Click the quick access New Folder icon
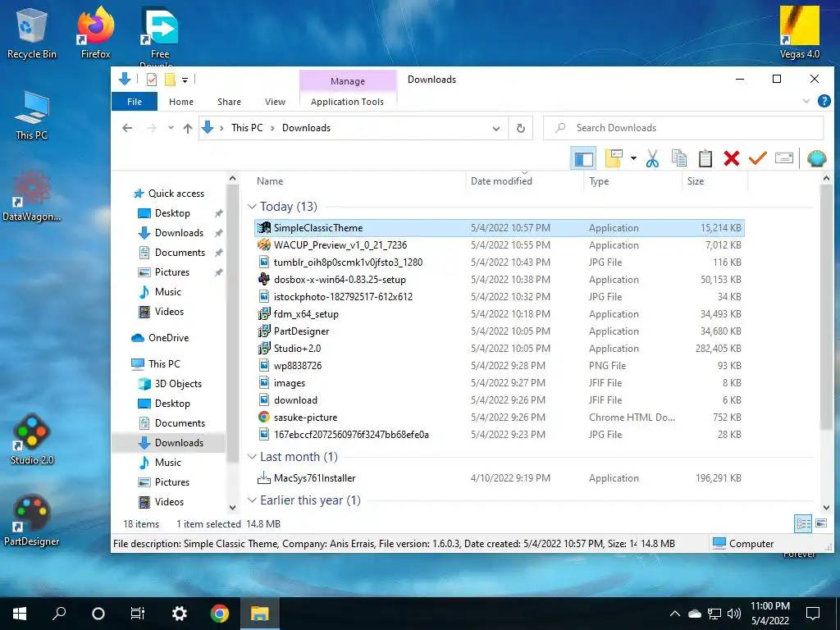Screen dimensions: 840x630 pos(170,80)
